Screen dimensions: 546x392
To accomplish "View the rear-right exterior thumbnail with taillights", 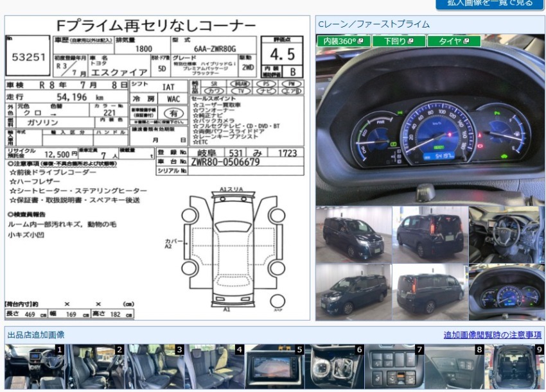I will 430,235.
